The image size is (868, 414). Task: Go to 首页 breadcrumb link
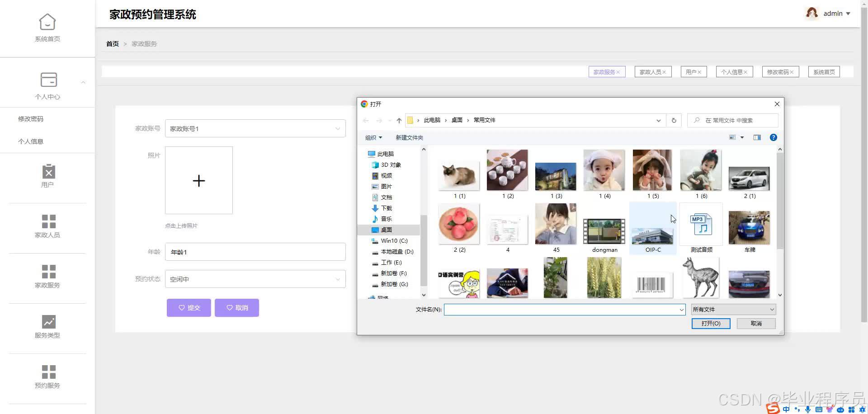(113, 44)
